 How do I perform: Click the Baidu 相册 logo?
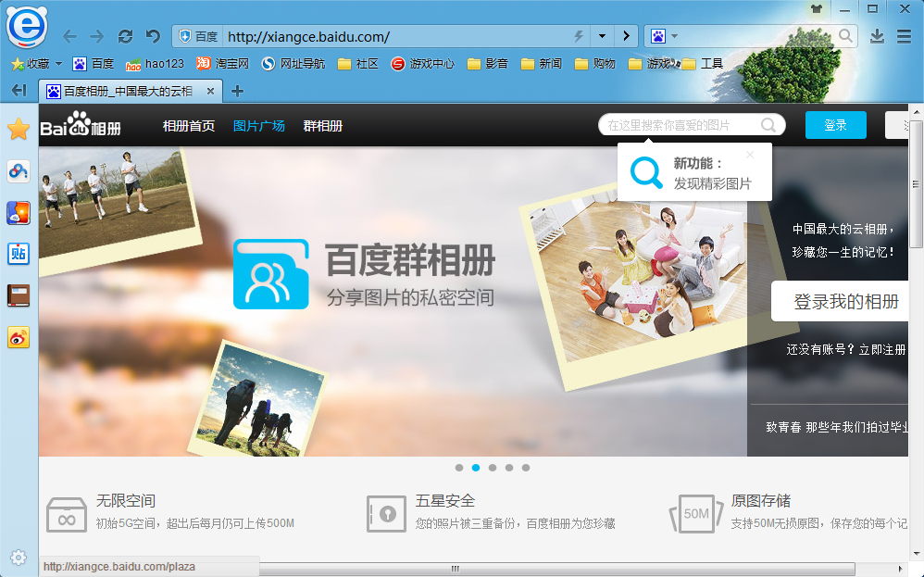click(81, 124)
